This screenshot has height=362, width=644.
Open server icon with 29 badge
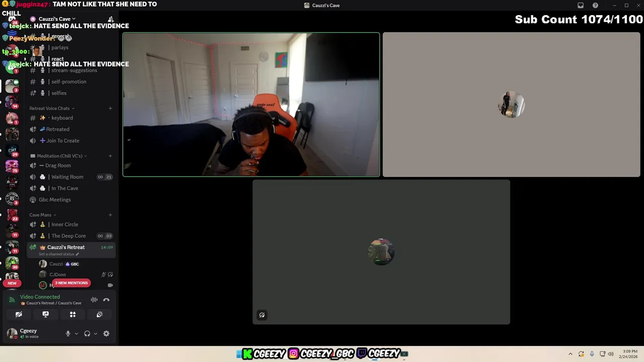(x=12, y=150)
